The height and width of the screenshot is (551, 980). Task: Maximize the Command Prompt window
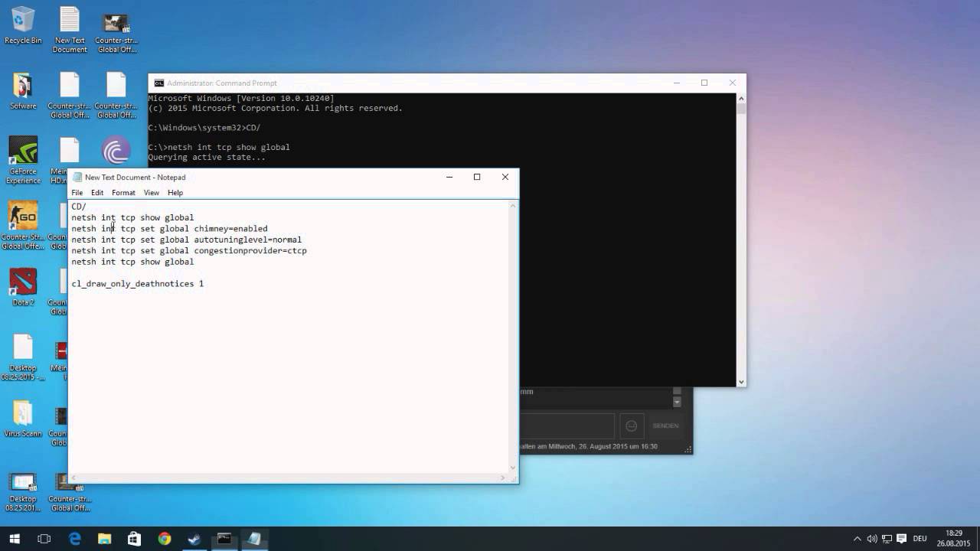coord(704,83)
